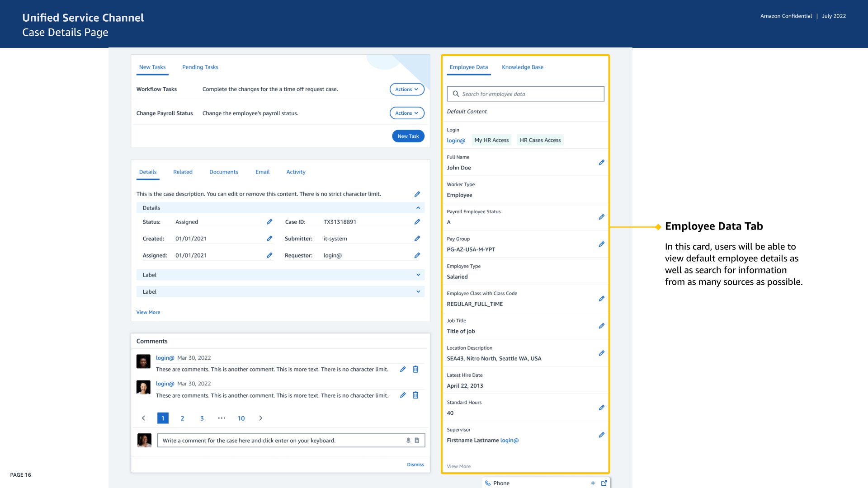Click the New Task button

(x=408, y=136)
